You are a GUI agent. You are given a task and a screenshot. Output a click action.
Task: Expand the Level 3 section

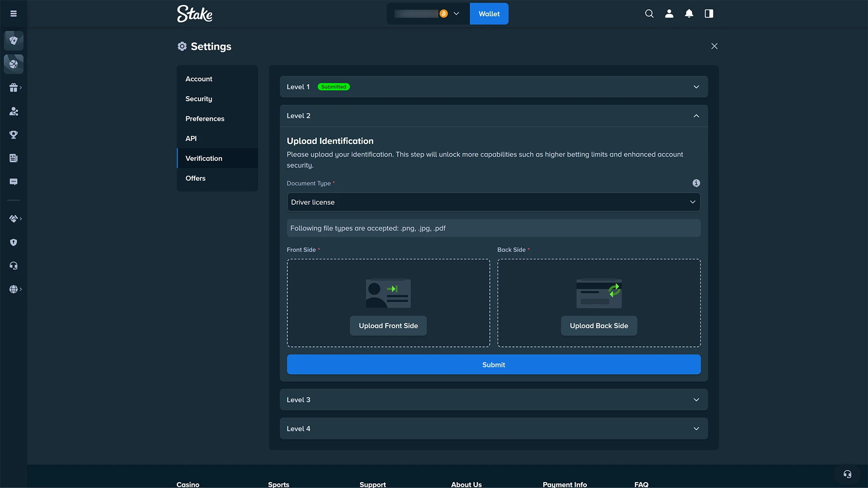click(494, 400)
